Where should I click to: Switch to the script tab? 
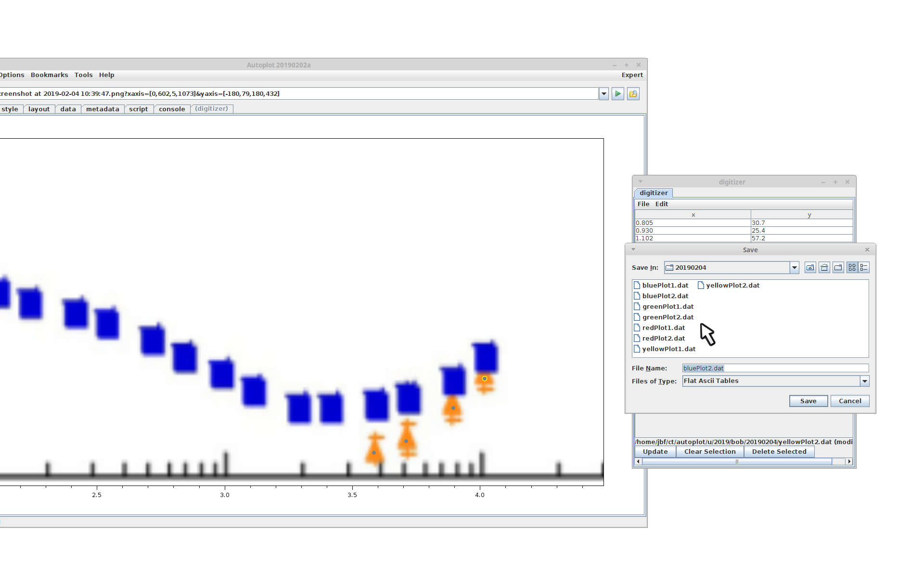(x=139, y=109)
